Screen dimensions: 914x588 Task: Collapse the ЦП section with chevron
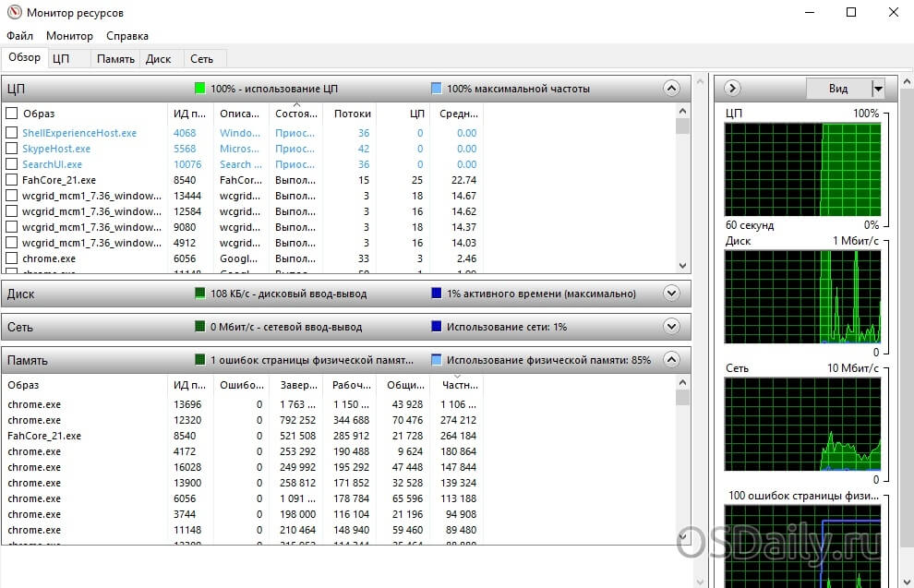pyautogui.click(x=671, y=89)
